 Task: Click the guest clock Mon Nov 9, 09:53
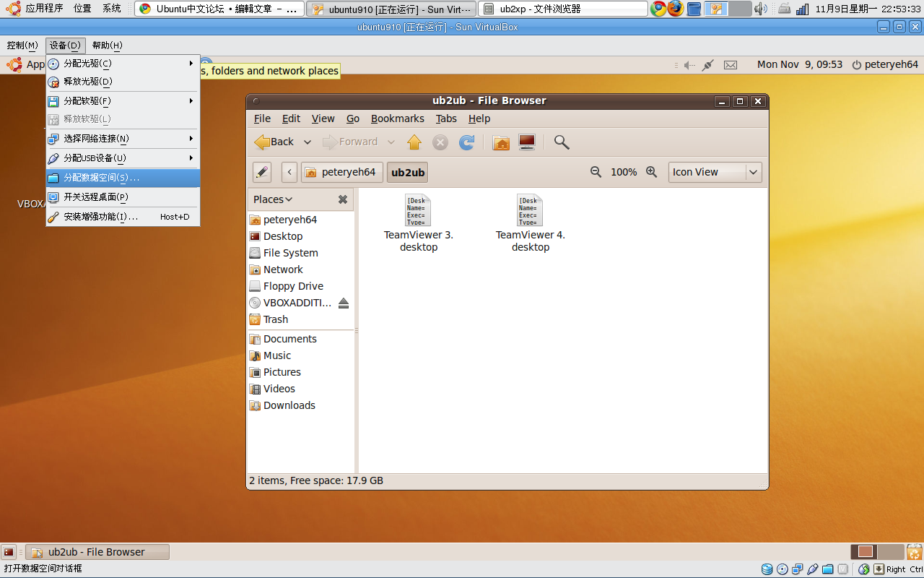(800, 64)
